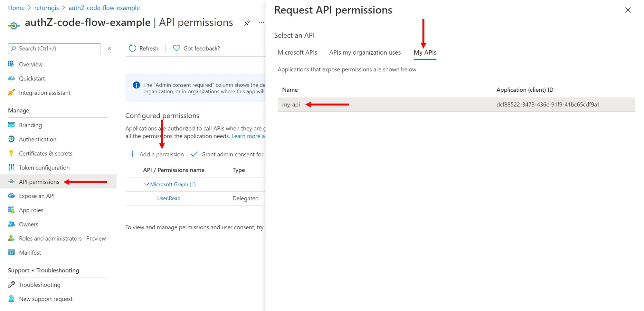Close the Request API permissions panel
The height and width of the screenshot is (311, 644).
[x=628, y=10]
